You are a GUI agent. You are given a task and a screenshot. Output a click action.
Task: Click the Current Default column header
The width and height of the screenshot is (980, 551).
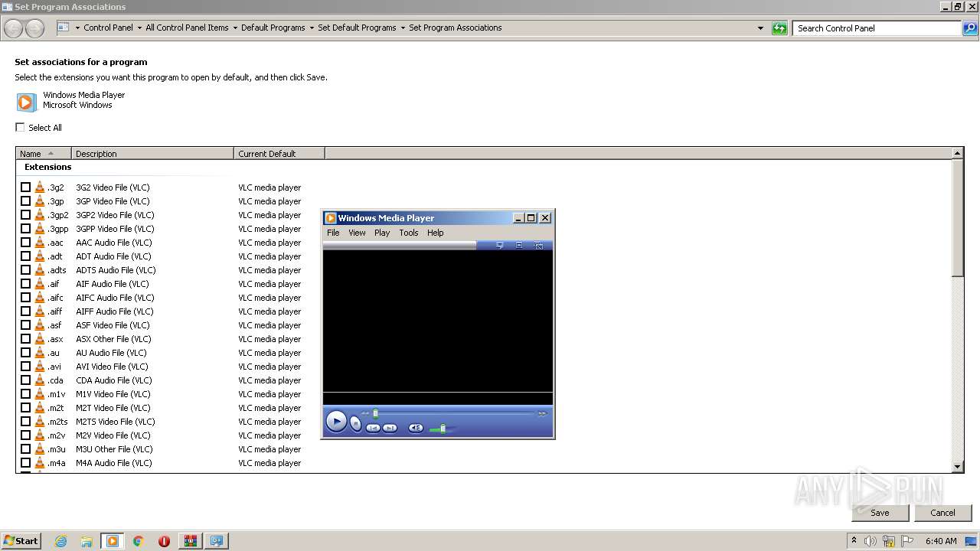[x=279, y=153]
